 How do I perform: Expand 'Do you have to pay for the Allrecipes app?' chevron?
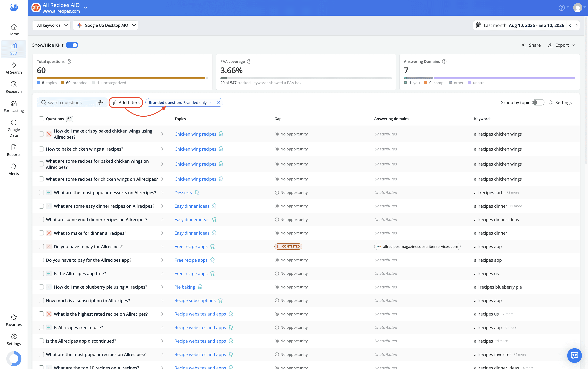pos(162,260)
